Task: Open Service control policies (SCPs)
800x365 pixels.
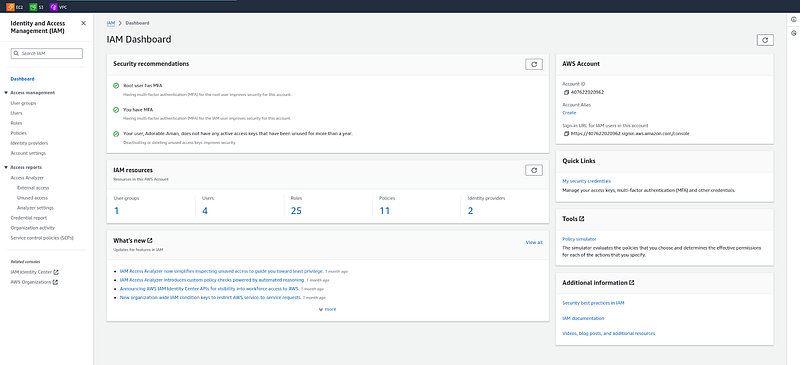Action: pyautogui.click(x=42, y=238)
